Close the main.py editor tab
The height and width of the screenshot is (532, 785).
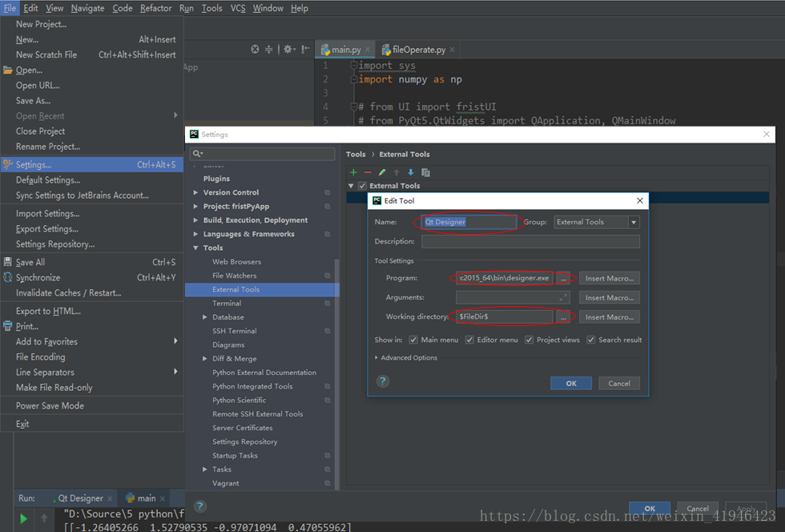[368, 49]
